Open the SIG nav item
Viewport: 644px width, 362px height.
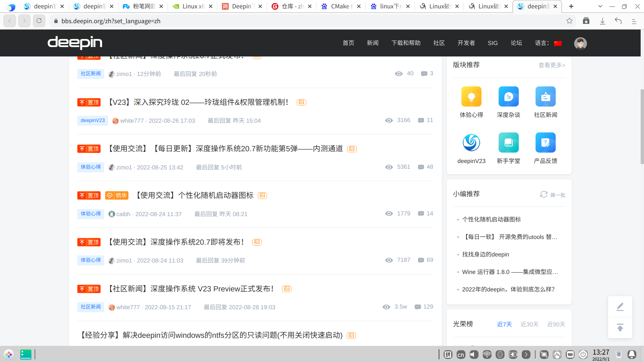tap(493, 43)
